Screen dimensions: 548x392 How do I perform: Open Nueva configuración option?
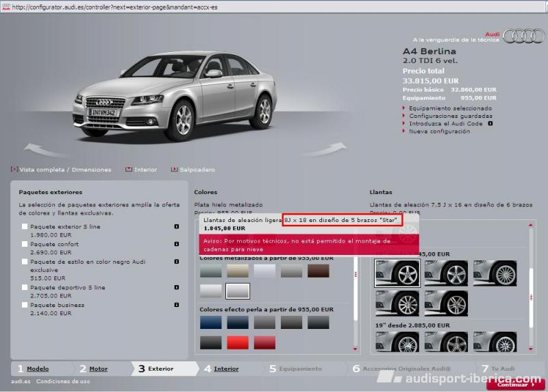[x=439, y=132]
